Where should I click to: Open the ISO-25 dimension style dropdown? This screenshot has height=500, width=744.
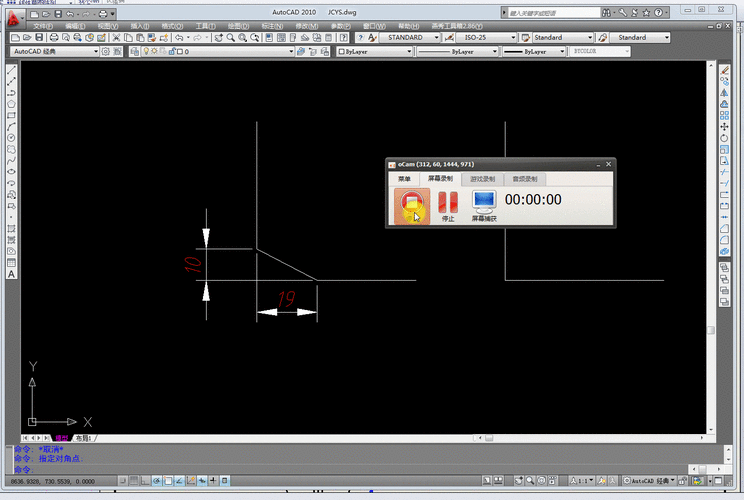click(x=486, y=37)
